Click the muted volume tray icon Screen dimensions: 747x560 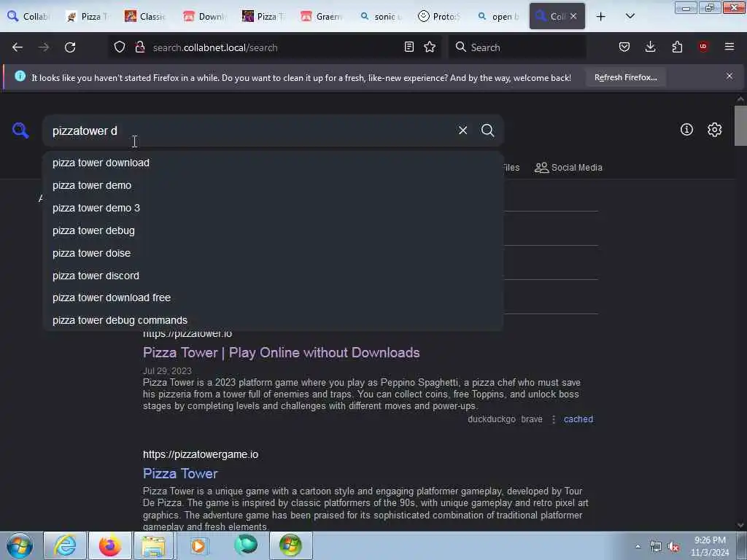click(x=673, y=547)
